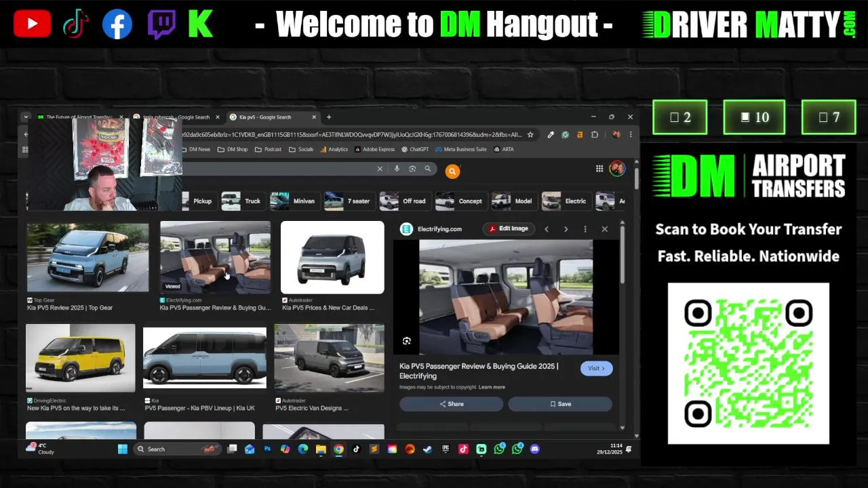The image size is (868, 488).
Task: Filter images by Minivan chip
Action: coord(294,201)
